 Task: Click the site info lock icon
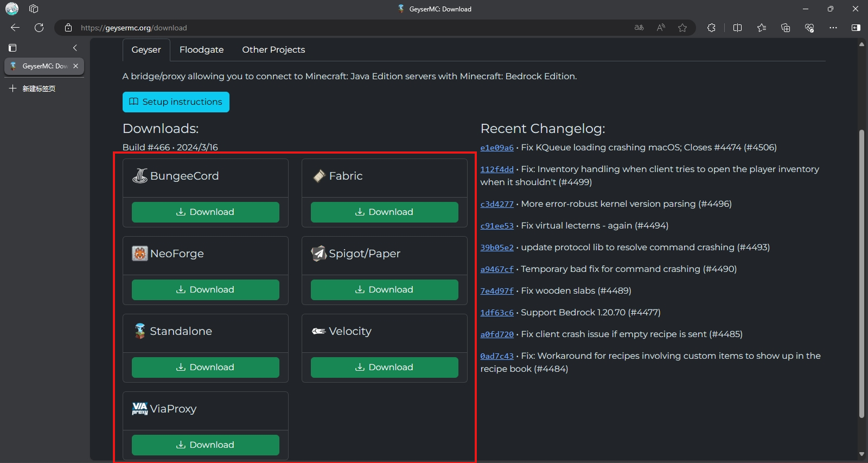[x=68, y=28]
